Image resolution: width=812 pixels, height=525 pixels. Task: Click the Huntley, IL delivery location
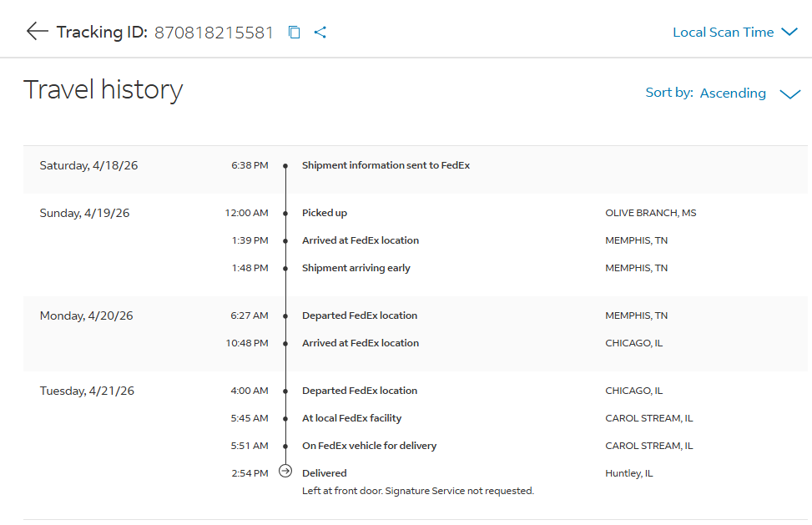[x=629, y=473]
